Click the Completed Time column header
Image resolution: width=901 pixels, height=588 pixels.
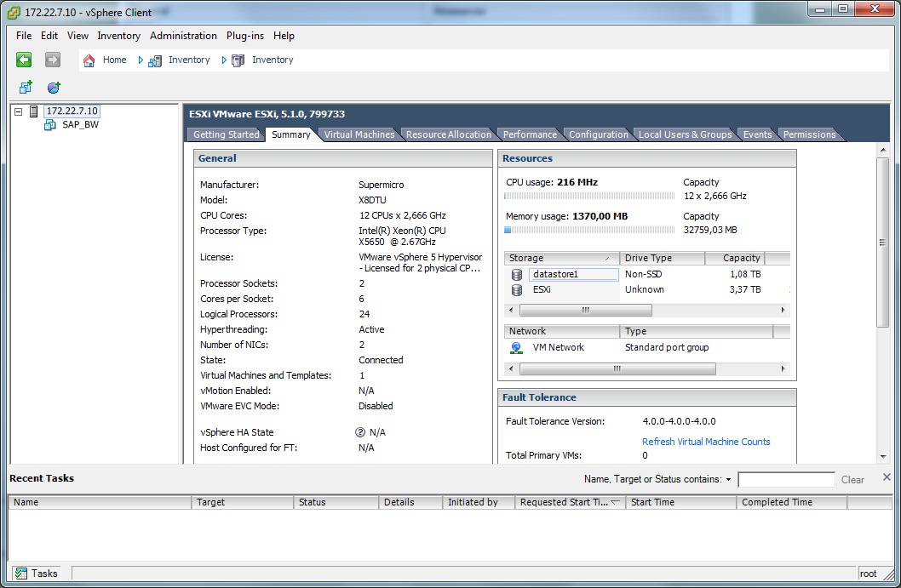pyautogui.click(x=792, y=502)
